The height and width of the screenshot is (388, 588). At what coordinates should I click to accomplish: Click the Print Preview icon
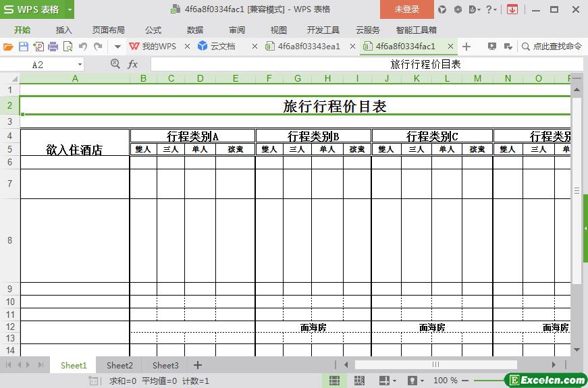point(68,47)
